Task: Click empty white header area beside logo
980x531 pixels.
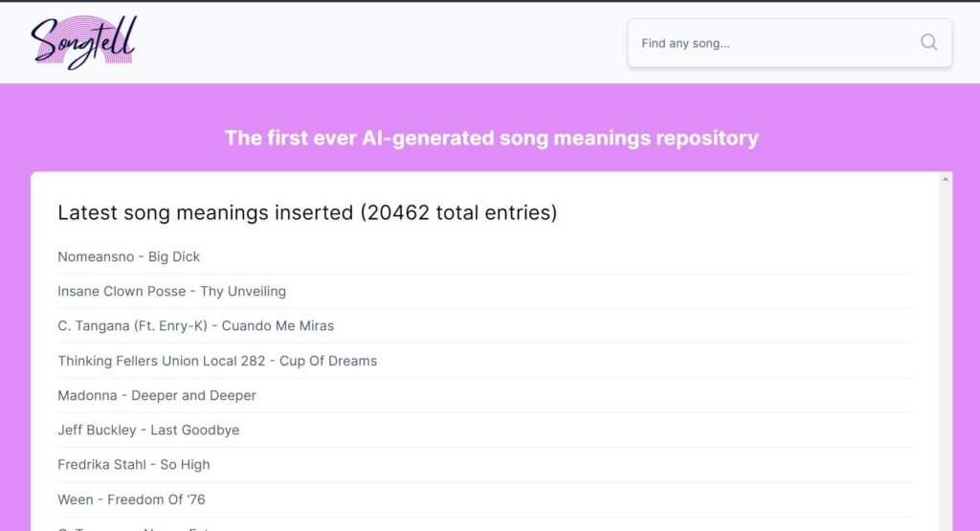Action: [x=383, y=42]
